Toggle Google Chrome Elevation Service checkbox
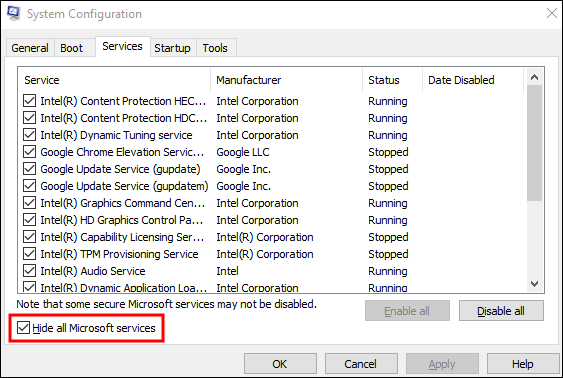The image size is (563, 378). (x=29, y=152)
